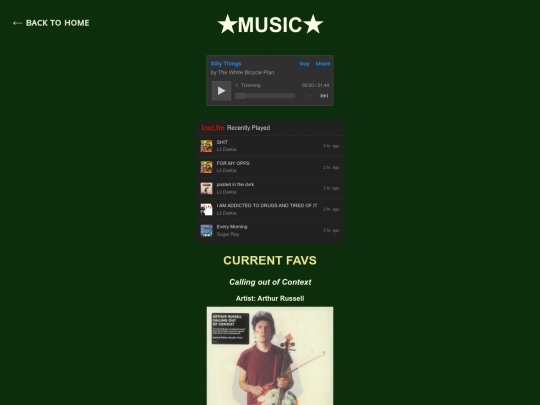Open the Every Morning track title
Viewport: 540px width, 405px height.
pyautogui.click(x=232, y=227)
